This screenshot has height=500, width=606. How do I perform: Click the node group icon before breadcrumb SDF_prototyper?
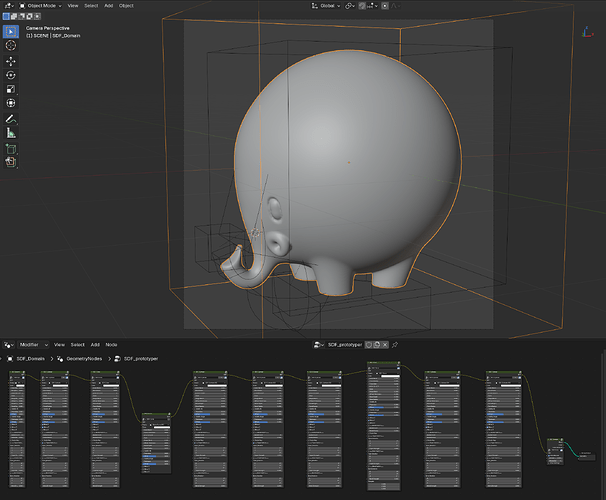(x=117, y=359)
